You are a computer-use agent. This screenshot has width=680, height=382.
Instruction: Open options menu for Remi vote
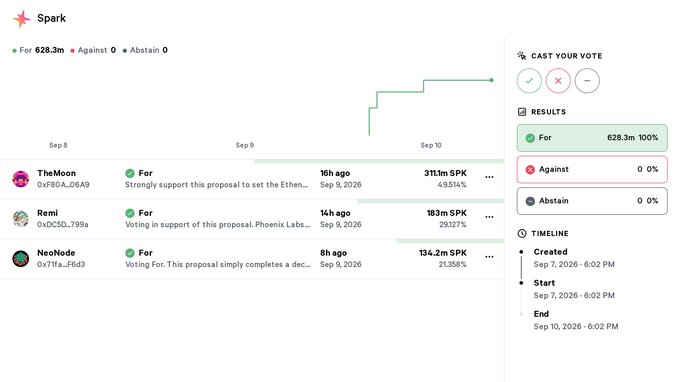pyautogui.click(x=489, y=217)
